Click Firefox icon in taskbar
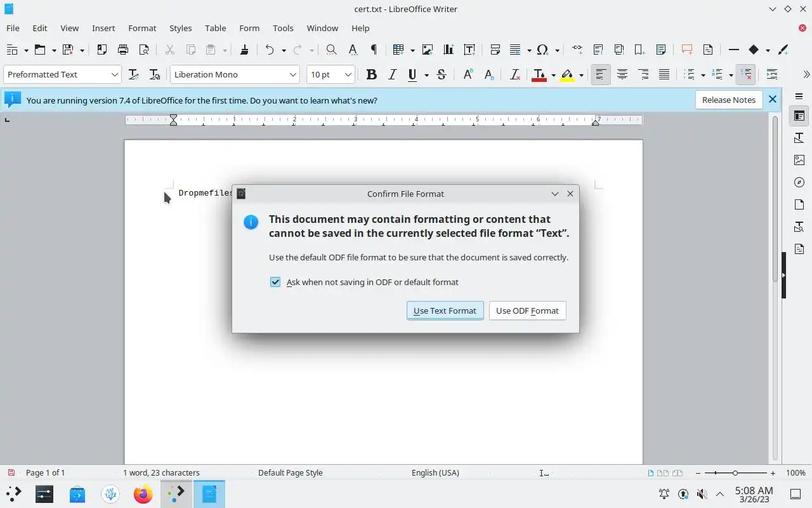This screenshot has width=812, height=508. click(x=143, y=493)
